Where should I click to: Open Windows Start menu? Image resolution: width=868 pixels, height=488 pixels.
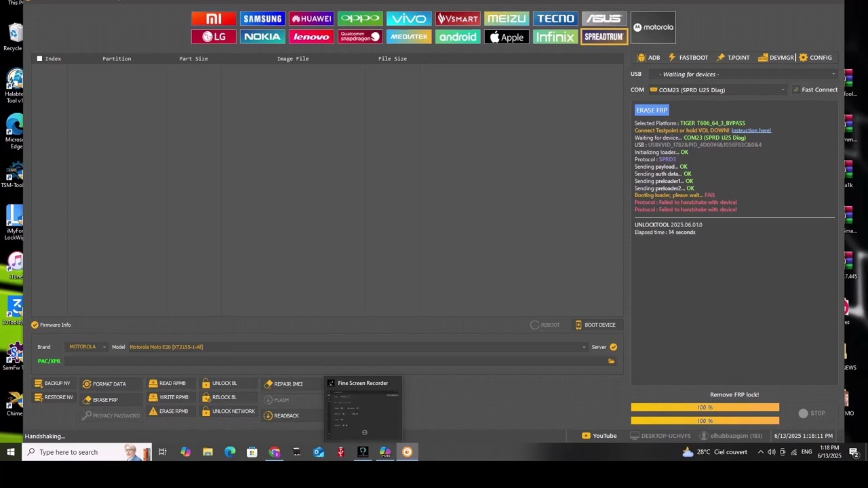coord(11,452)
